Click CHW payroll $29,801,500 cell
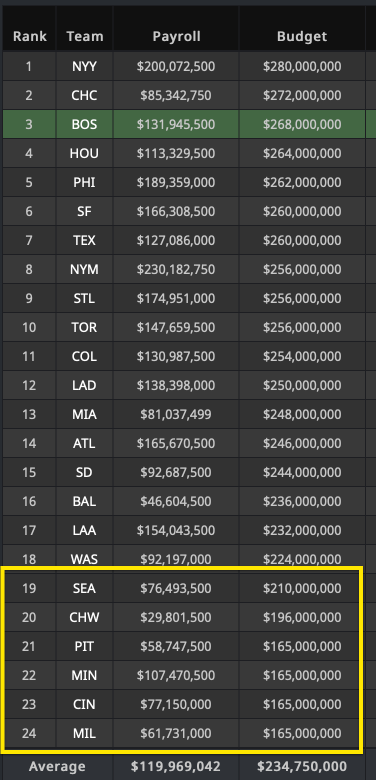 tap(176, 617)
